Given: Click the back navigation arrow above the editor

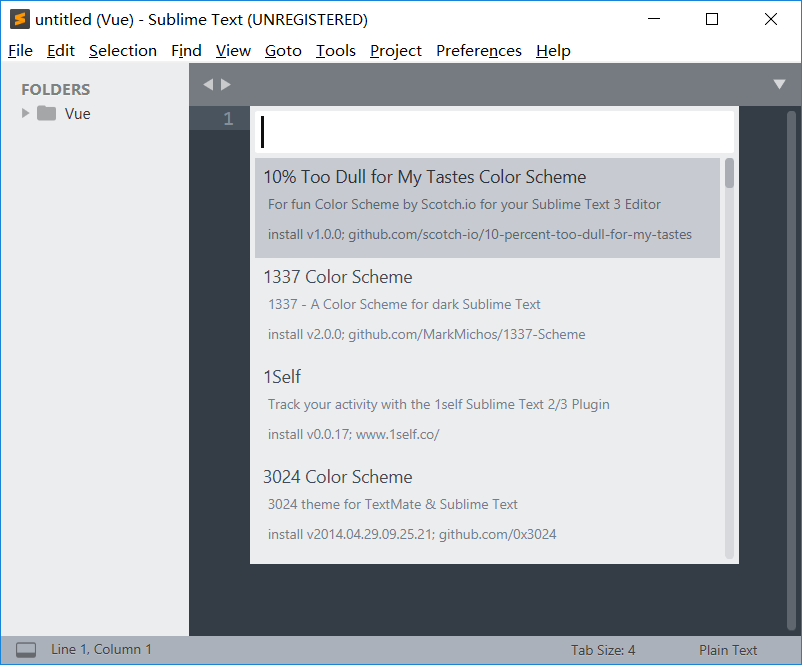Looking at the screenshot, I should (x=207, y=84).
